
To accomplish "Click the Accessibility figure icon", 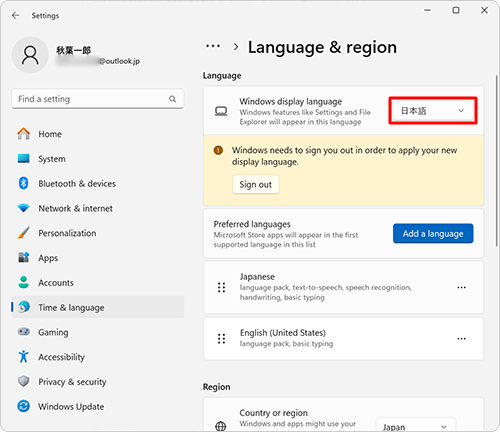I will pos(23,356).
